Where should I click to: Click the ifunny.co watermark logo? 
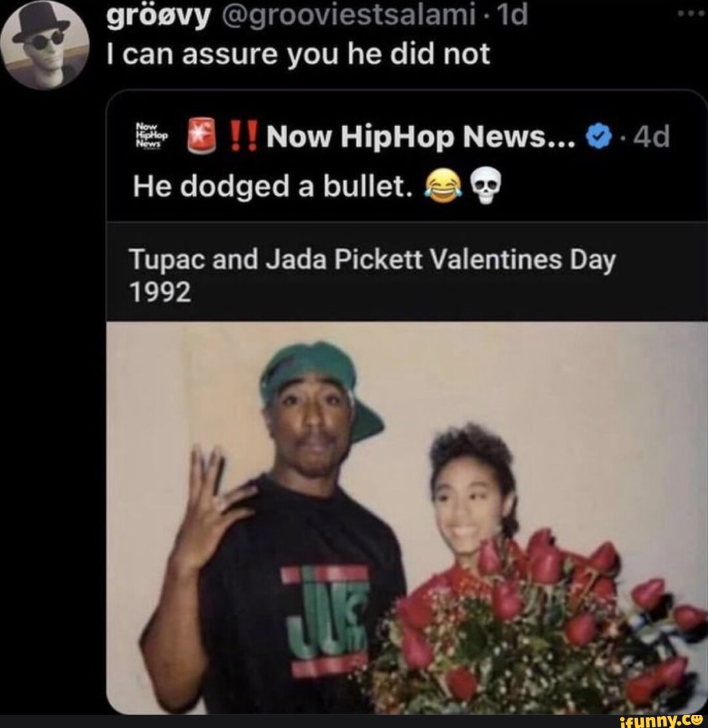coord(662,721)
